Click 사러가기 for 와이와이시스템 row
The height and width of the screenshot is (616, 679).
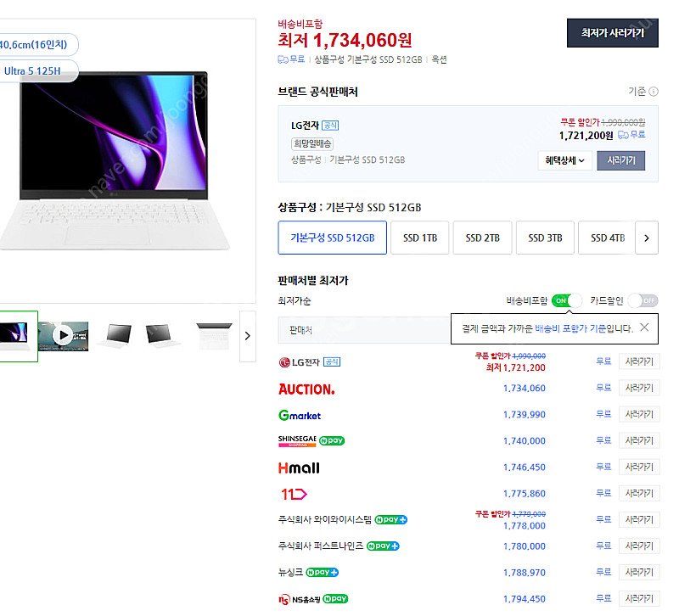639,519
